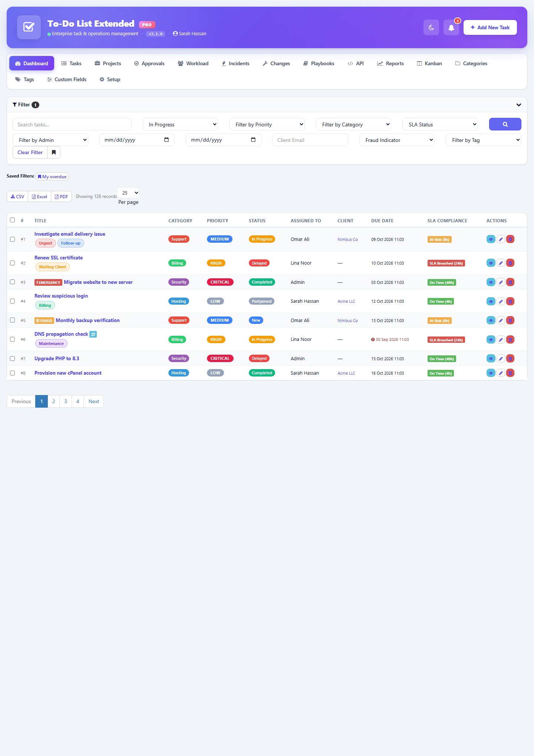Toggle dark mode with the moon icon
This screenshot has height=756, width=534.
coord(431,27)
